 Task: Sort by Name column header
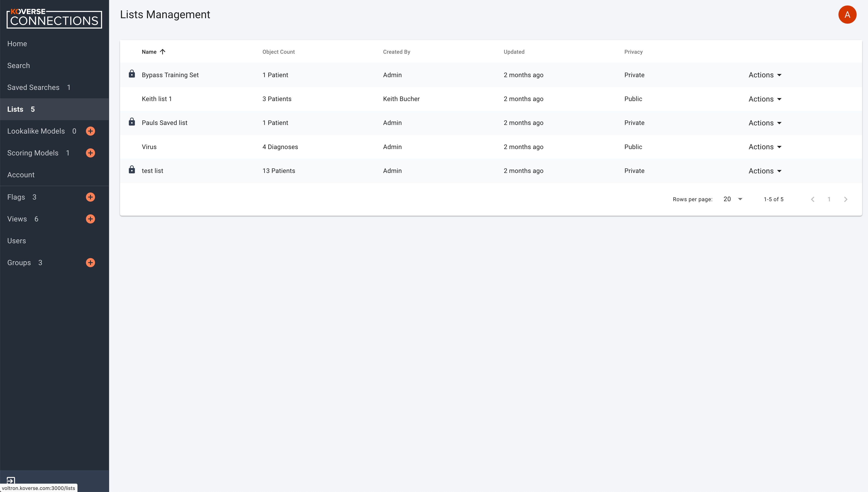click(149, 52)
